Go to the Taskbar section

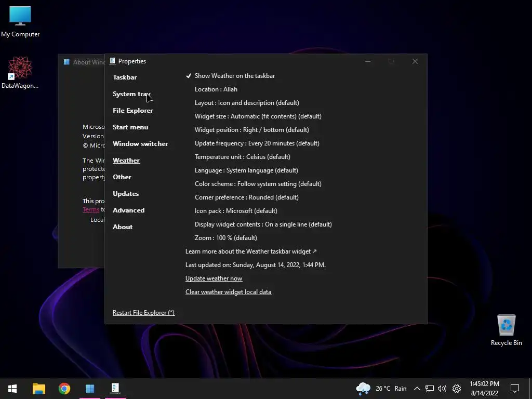pyautogui.click(x=125, y=77)
